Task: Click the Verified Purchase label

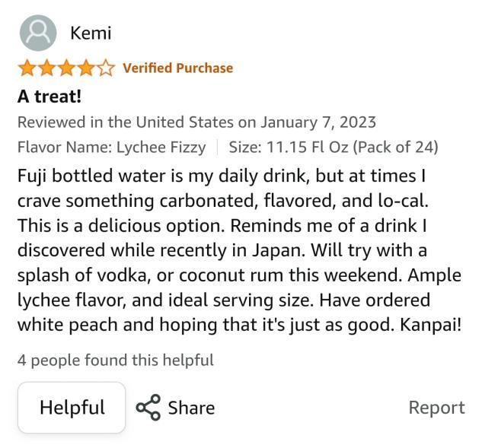Action: [177, 68]
